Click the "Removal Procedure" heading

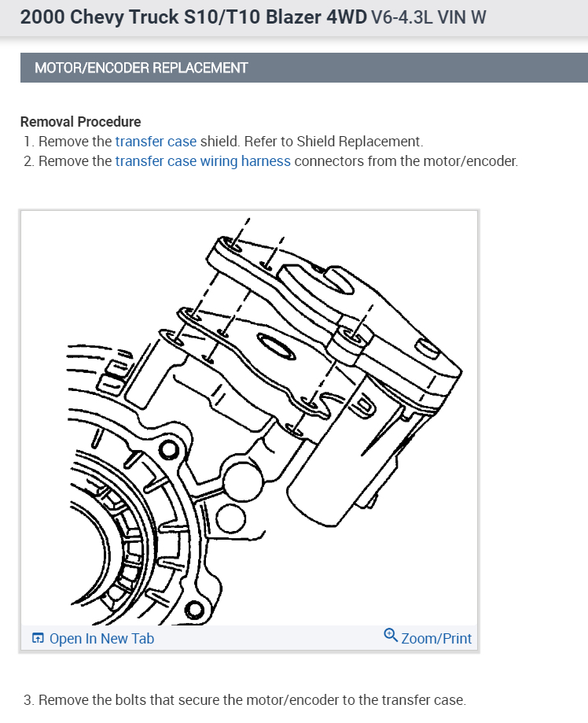[81, 122]
